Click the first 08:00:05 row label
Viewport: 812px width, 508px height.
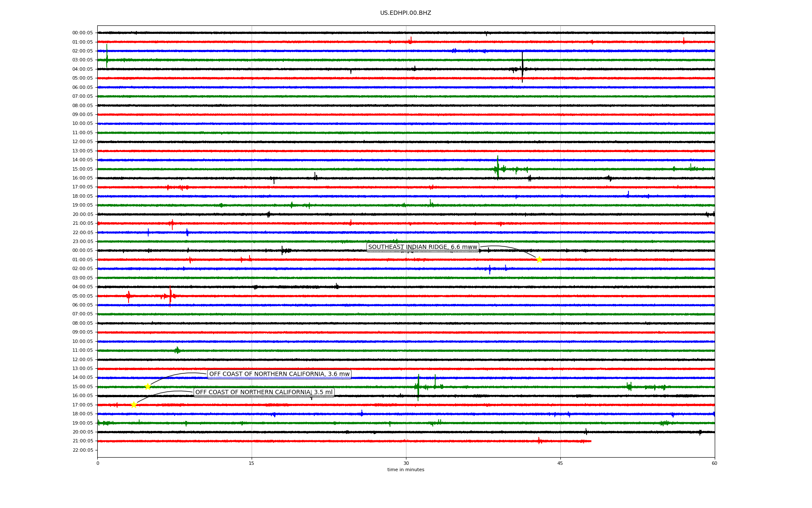[x=82, y=105]
